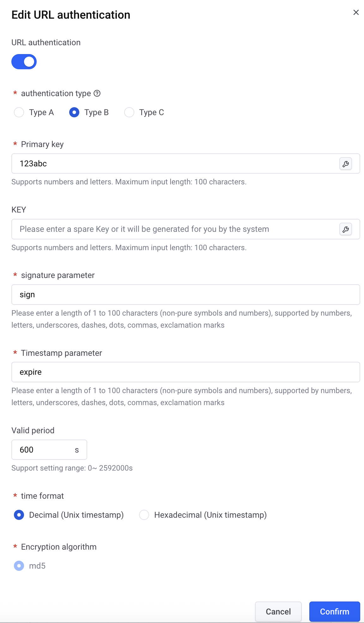
Task: Select the Type A authentication radio
Action: pyautogui.click(x=19, y=112)
